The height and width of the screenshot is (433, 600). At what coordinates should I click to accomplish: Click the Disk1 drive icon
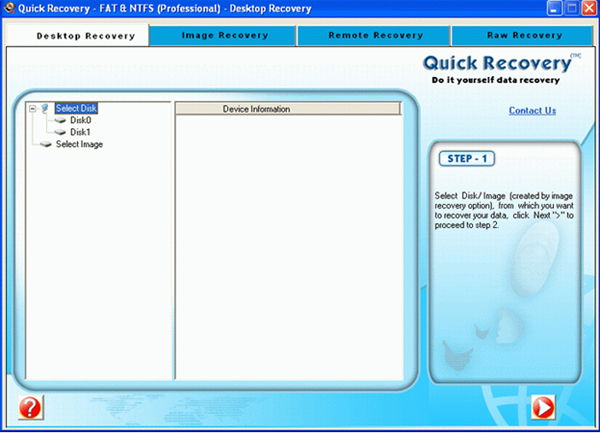59,132
